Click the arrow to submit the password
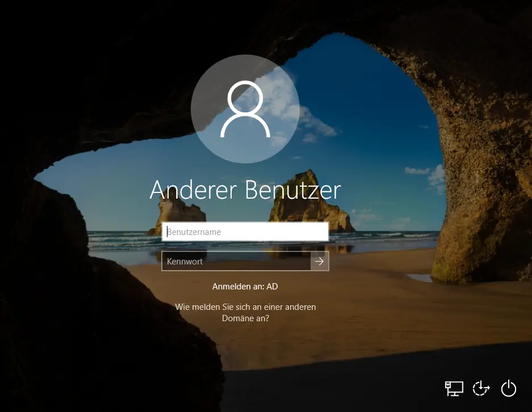The image size is (532, 412). pyautogui.click(x=320, y=261)
